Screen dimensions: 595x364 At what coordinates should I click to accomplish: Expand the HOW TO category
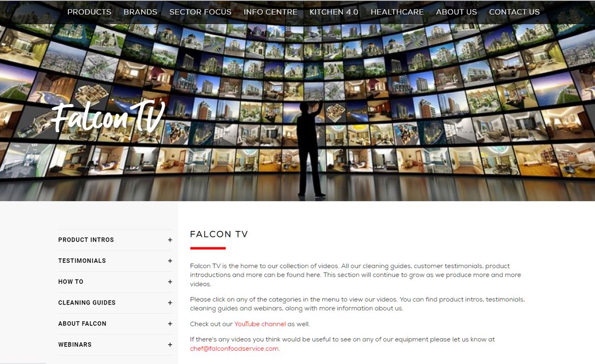click(x=170, y=281)
